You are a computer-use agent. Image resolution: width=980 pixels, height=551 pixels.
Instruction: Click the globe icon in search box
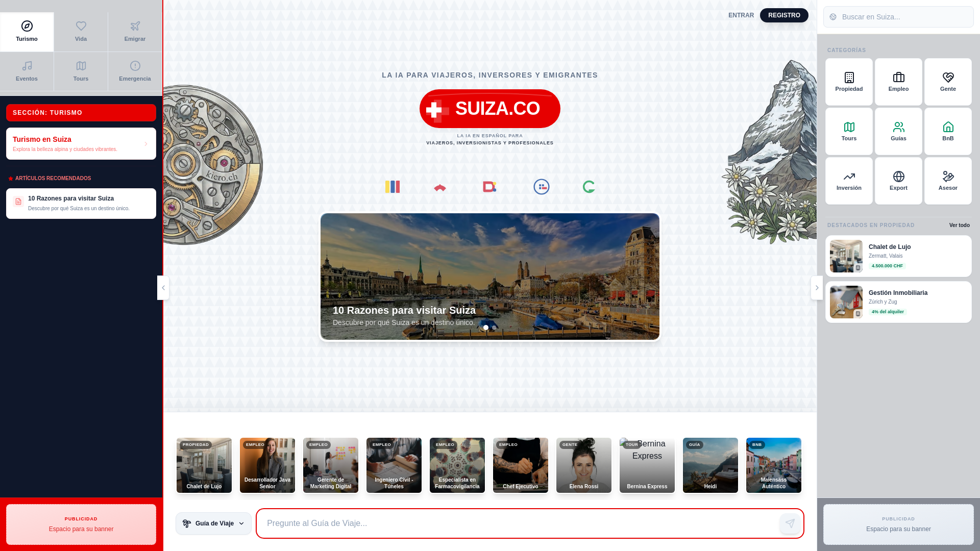tap(833, 17)
